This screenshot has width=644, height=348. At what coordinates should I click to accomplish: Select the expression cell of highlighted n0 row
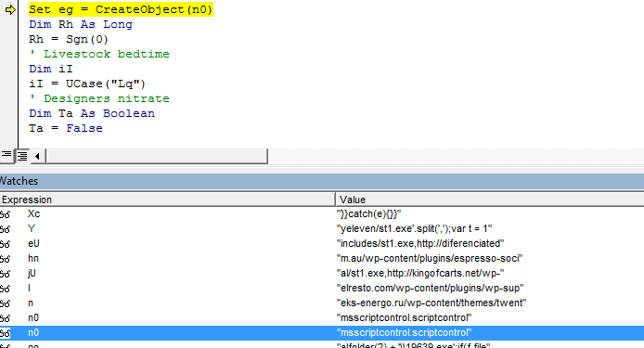(x=33, y=333)
